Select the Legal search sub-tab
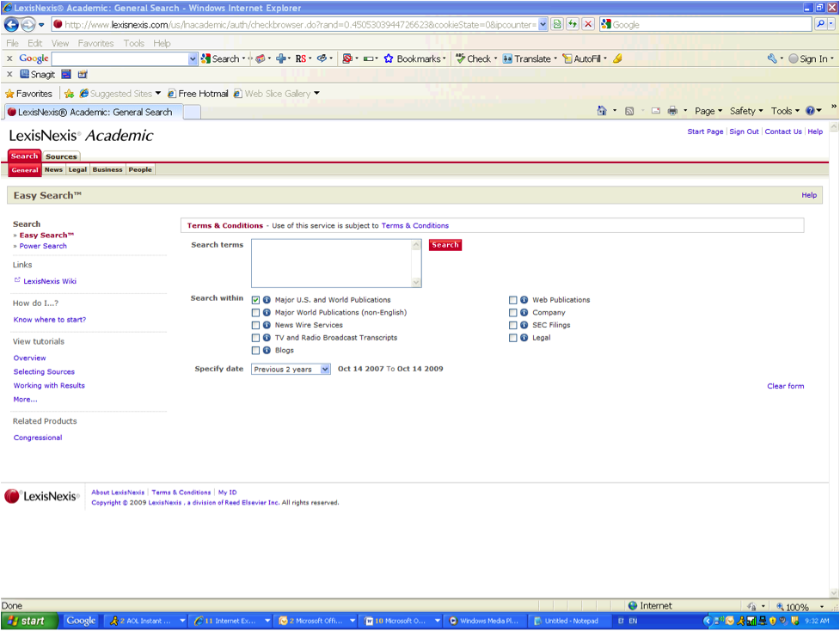 pos(77,170)
